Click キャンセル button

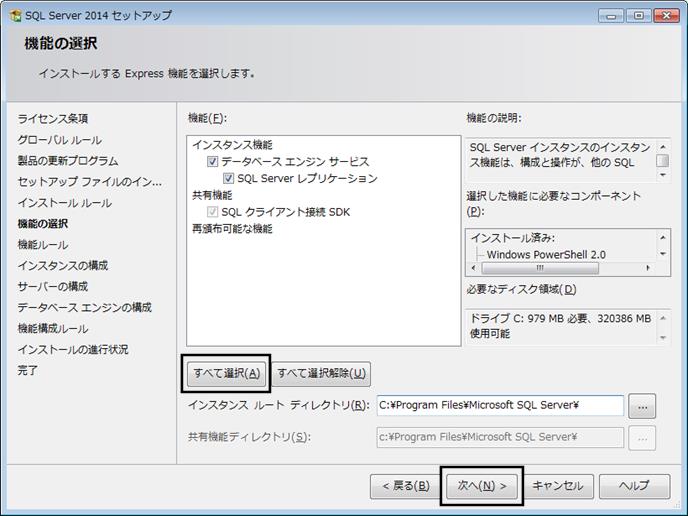tap(558, 486)
